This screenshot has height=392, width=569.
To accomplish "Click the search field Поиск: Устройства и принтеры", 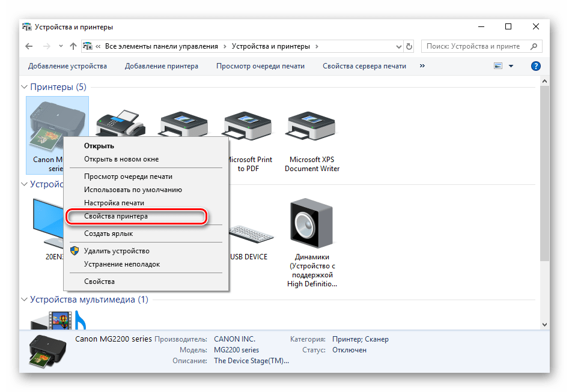I will pyautogui.click(x=475, y=46).
